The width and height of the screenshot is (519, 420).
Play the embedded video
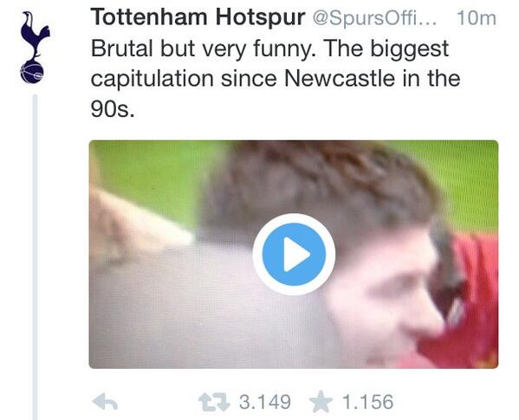294,254
